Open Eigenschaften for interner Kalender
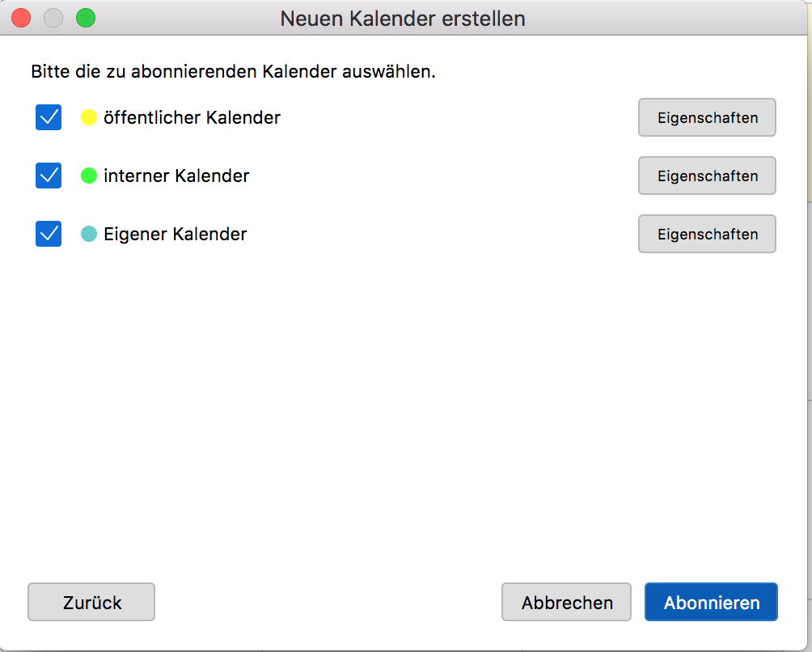 click(x=707, y=176)
